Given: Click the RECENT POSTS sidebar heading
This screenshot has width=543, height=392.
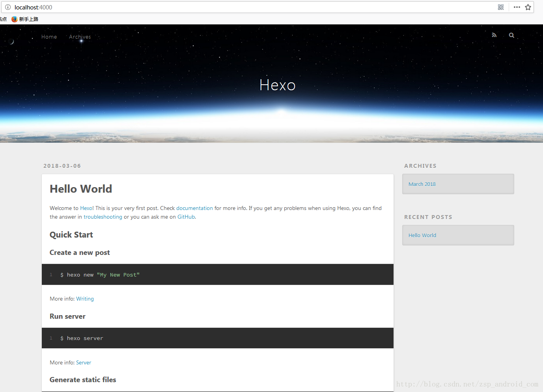Looking at the screenshot, I should [x=428, y=217].
